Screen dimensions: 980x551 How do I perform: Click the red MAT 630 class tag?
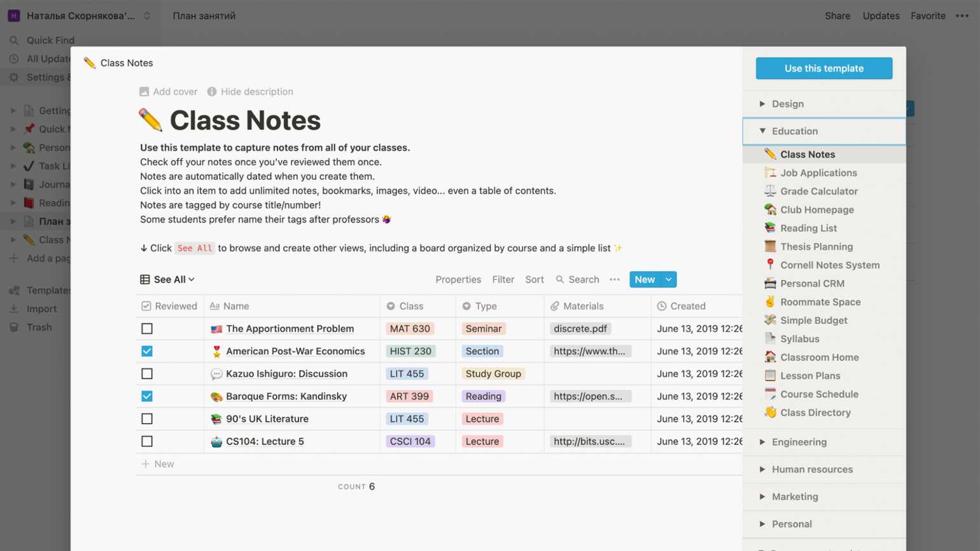click(x=410, y=329)
